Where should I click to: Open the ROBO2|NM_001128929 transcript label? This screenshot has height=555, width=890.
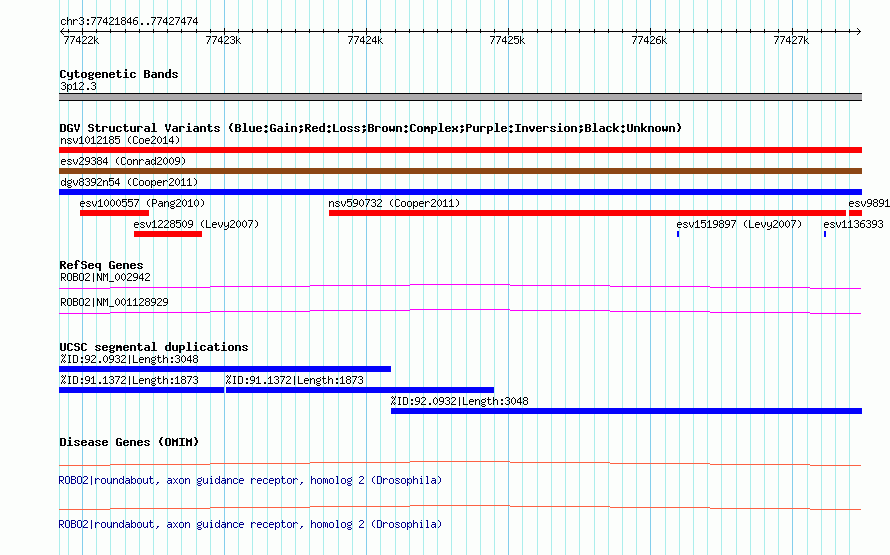(x=114, y=302)
